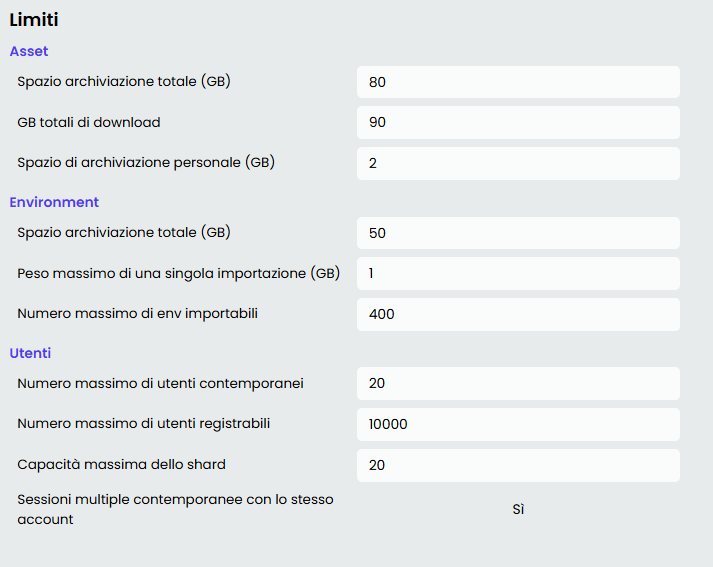This screenshot has width=713, height=567.
Task: Click the Asset total storage space field
Action: pyautogui.click(x=518, y=82)
